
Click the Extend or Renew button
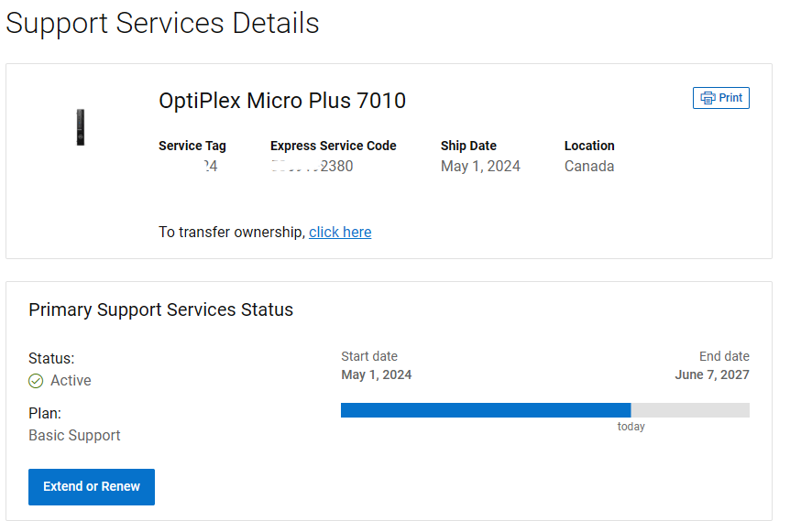[x=92, y=487]
